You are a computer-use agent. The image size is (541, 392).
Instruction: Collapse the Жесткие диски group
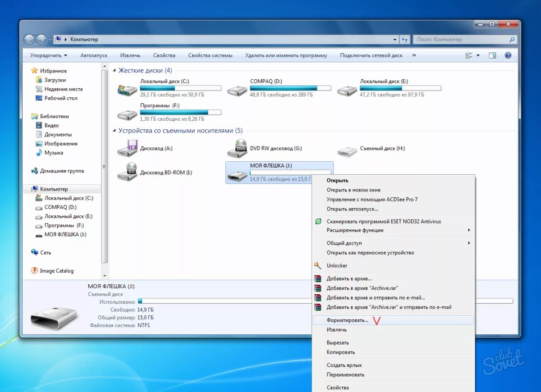[115, 71]
